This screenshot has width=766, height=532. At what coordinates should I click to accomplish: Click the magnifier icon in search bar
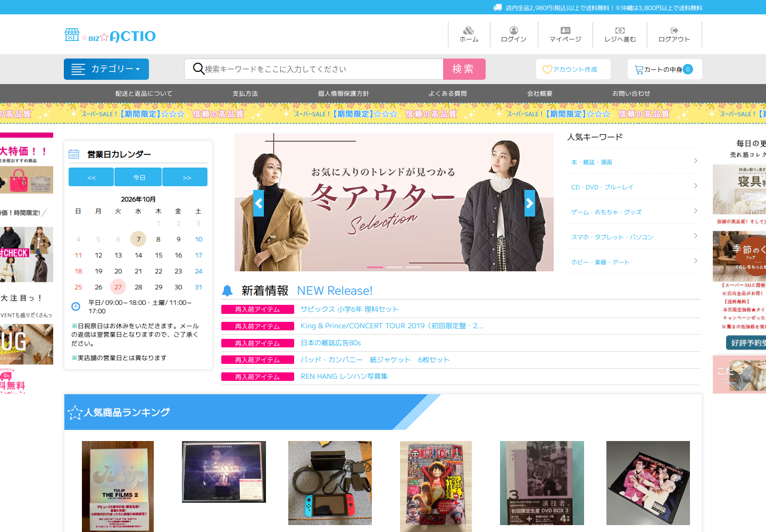(x=198, y=69)
